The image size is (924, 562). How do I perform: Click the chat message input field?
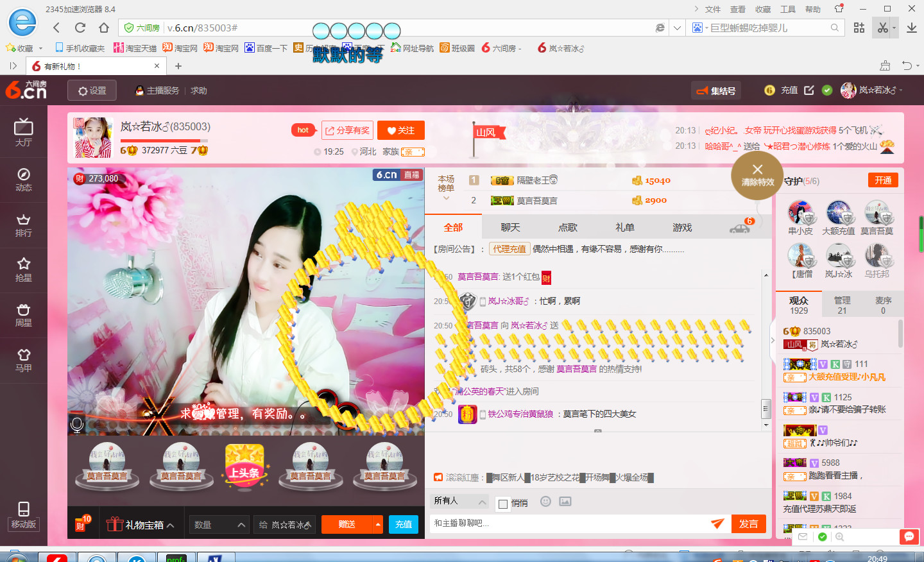568,524
